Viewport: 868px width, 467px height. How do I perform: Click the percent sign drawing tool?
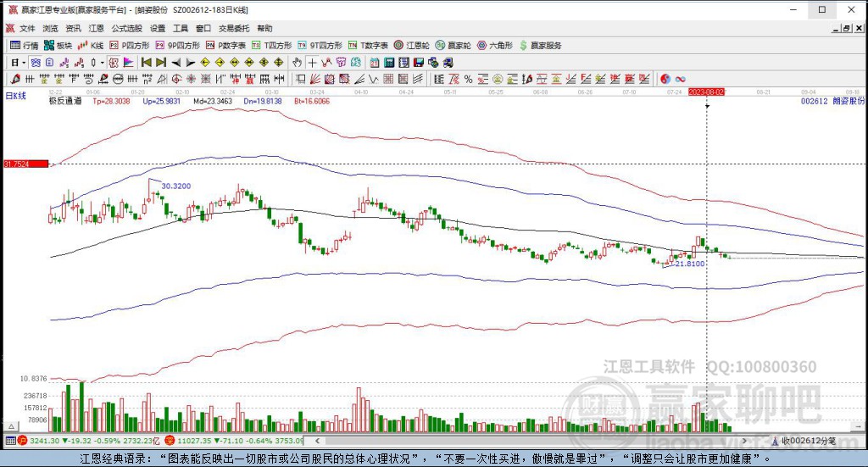[468, 79]
